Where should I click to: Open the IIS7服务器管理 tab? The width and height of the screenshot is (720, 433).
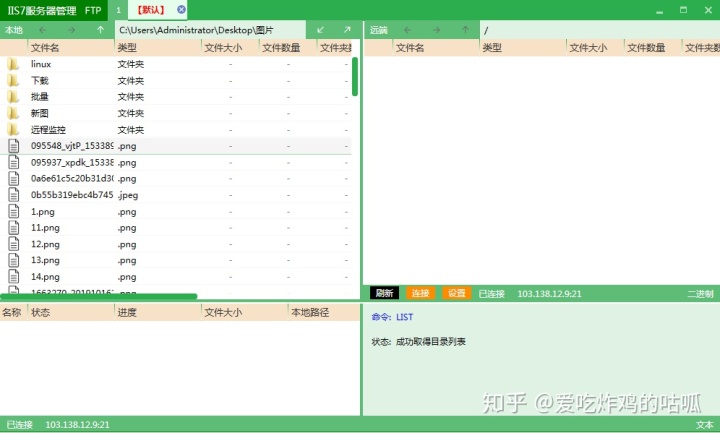click(x=42, y=10)
